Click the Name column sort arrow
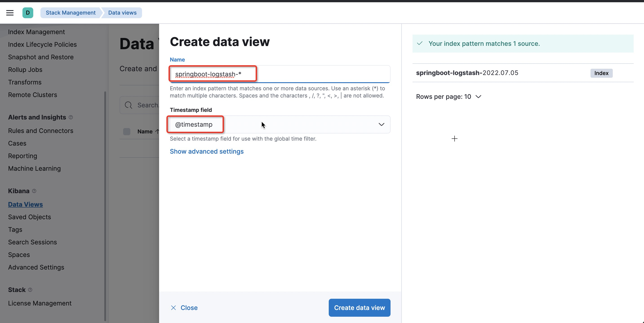Viewport: 644px width, 323px height. [x=157, y=131]
